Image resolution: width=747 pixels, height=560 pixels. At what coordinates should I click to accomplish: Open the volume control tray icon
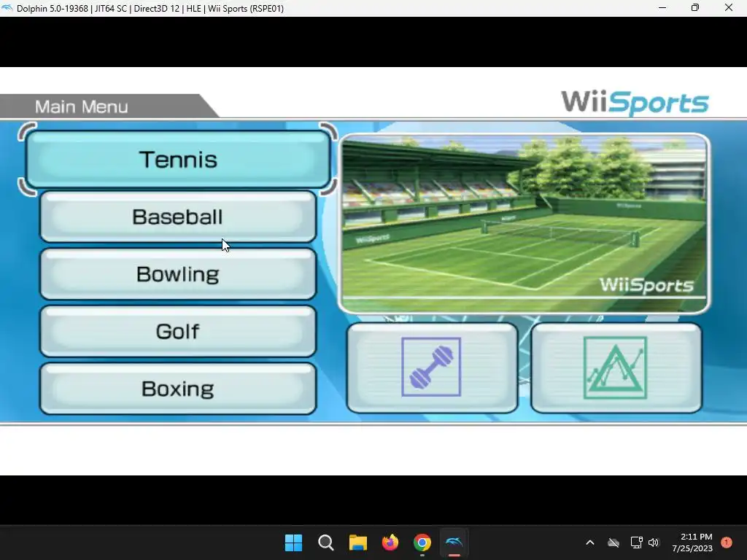click(x=654, y=542)
